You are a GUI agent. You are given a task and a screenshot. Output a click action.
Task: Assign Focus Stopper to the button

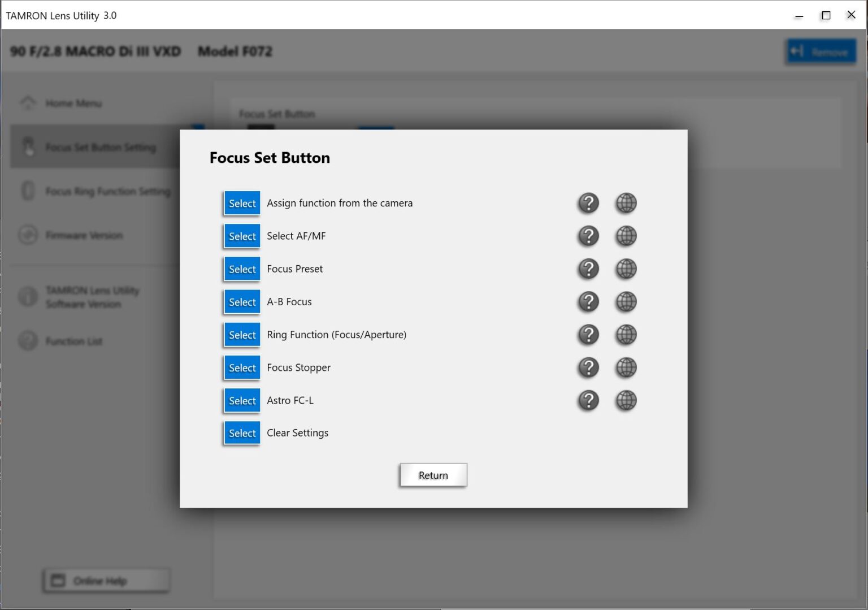242,367
